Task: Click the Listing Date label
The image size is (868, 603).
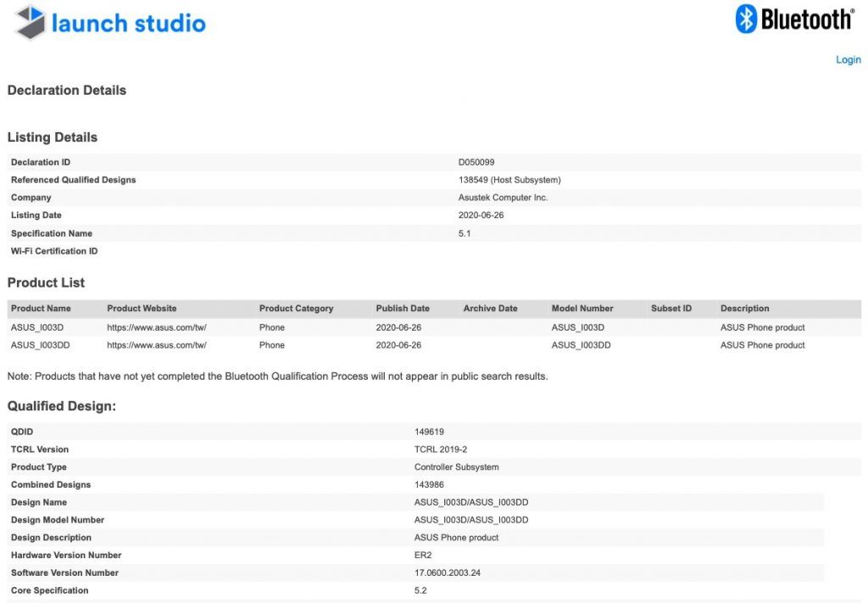Action: [36, 215]
